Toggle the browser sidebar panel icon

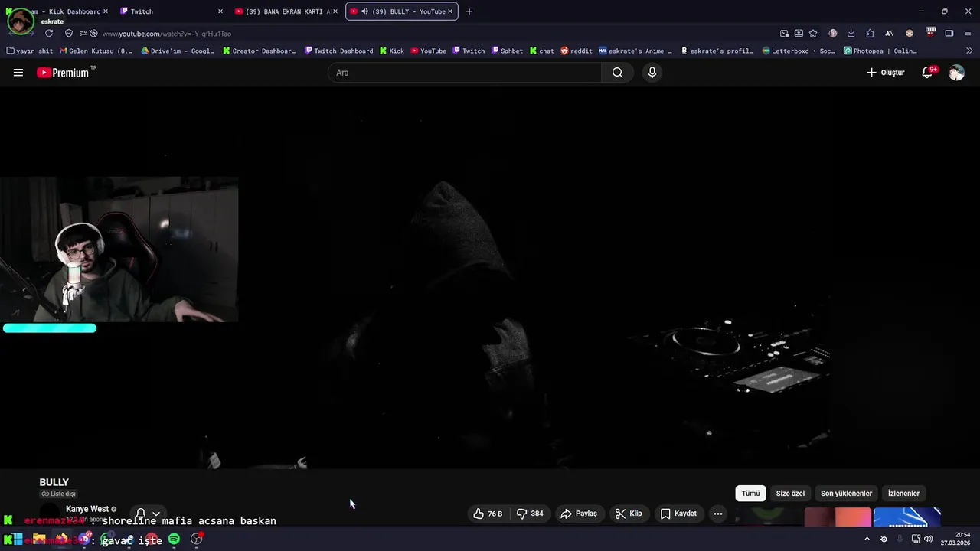tap(949, 34)
